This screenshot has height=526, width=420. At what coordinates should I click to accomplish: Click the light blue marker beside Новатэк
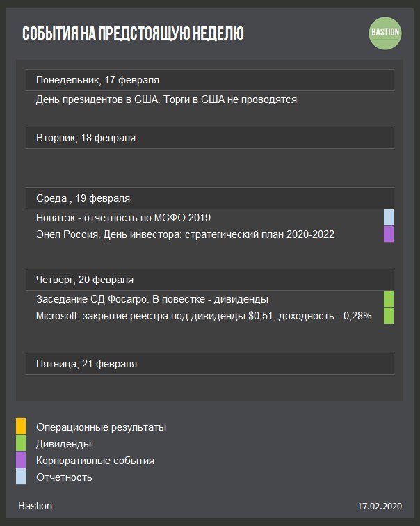(x=389, y=217)
